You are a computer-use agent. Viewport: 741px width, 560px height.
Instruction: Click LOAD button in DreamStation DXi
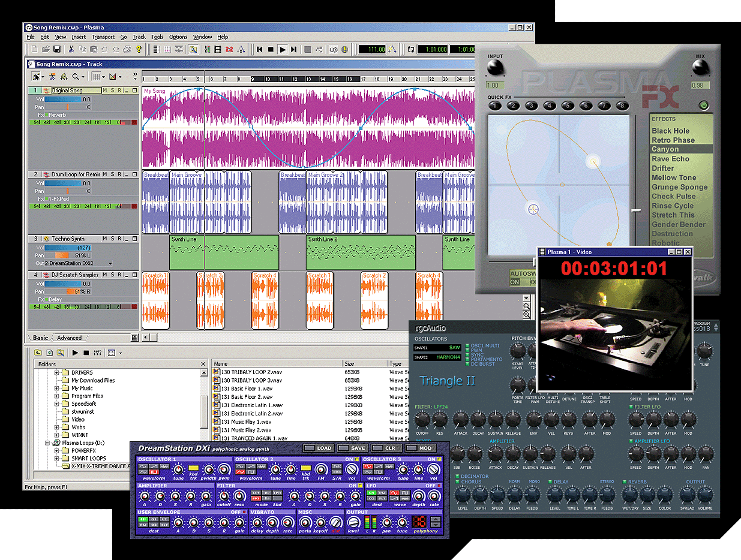point(318,448)
